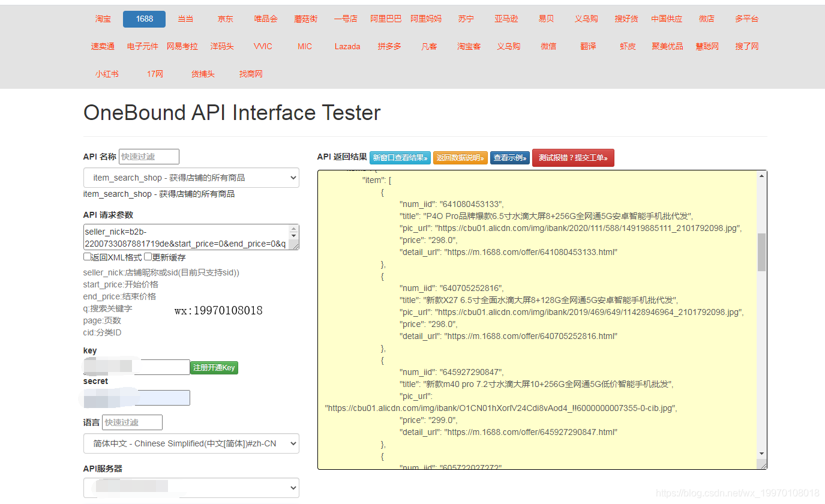Open the 搜了网 tab

[x=747, y=47]
